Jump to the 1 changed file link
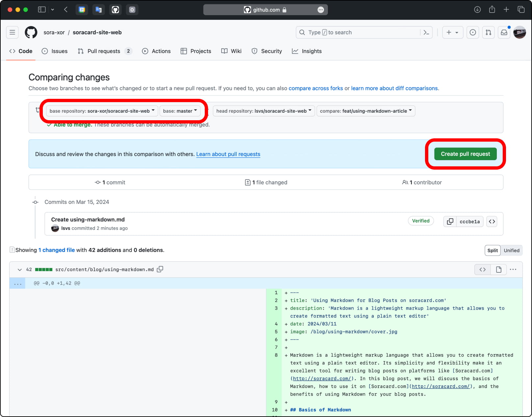Screen dimensions: 532x417 (x=57, y=250)
